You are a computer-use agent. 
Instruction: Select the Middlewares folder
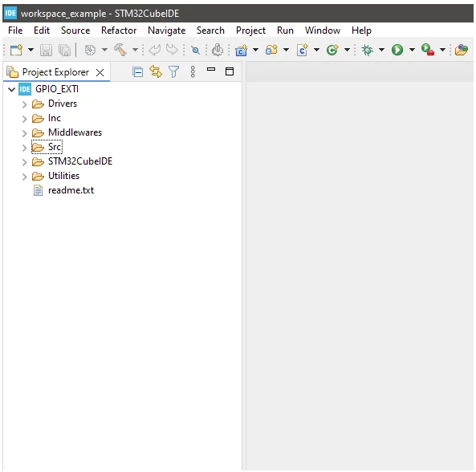click(75, 132)
